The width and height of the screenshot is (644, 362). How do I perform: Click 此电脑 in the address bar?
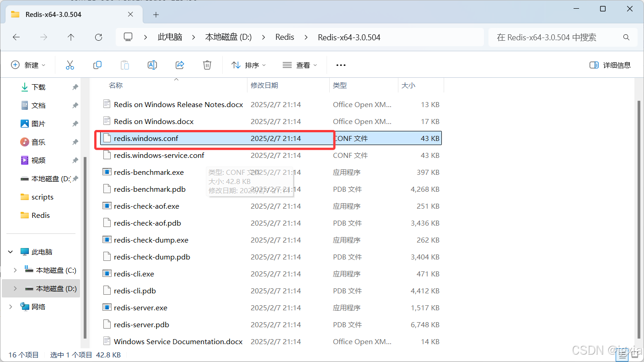[170, 37]
